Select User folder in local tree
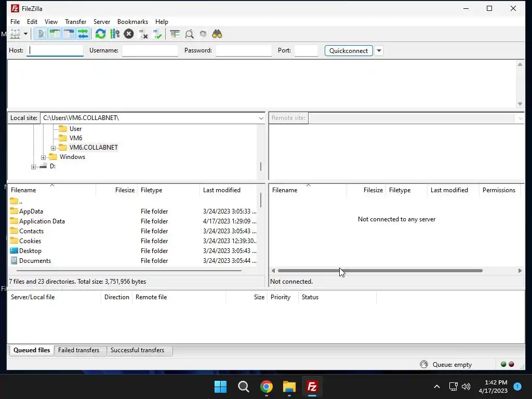The width and height of the screenshot is (532, 399). (x=75, y=129)
